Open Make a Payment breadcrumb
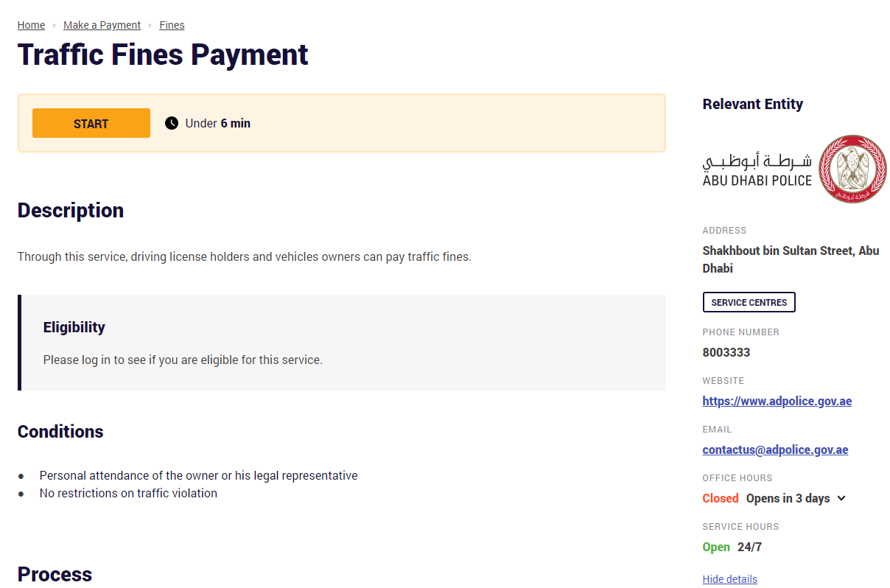This screenshot has height=588, width=890. (102, 24)
